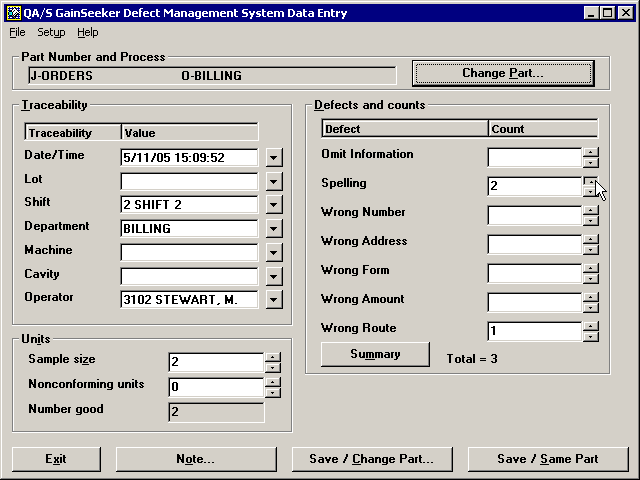
Task: Open the Setup menu
Action: pyautogui.click(x=51, y=32)
